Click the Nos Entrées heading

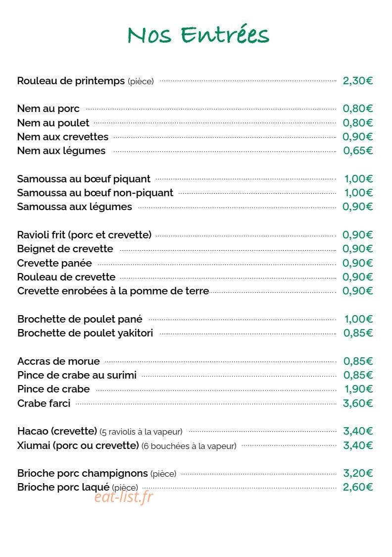click(198, 35)
